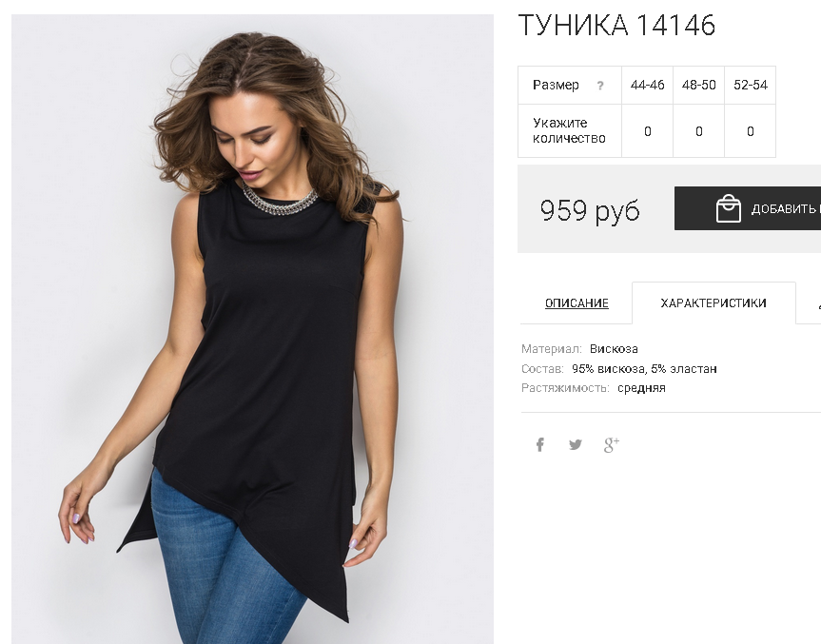Select the 44-46 size column header

click(x=647, y=86)
